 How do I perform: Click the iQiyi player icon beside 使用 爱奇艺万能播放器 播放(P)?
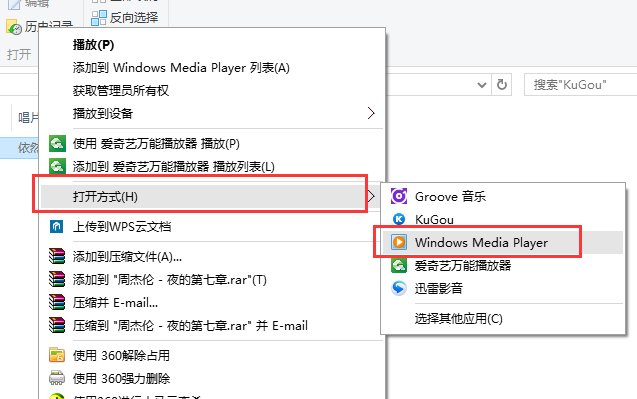[x=57, y=143]
